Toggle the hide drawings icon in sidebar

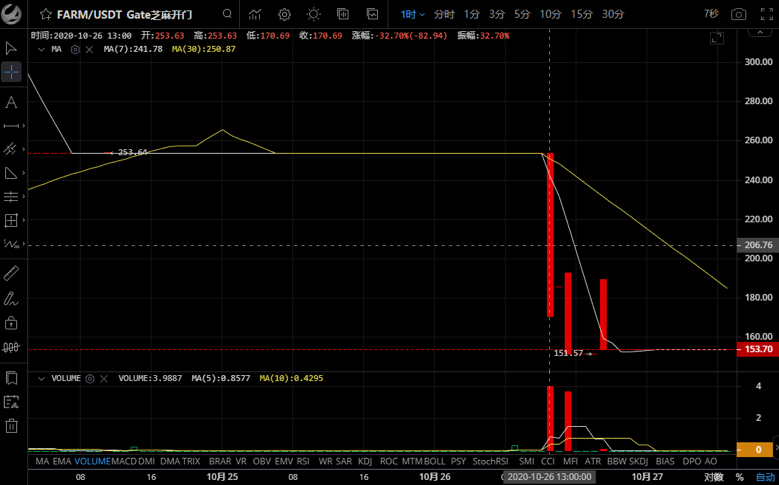pos(11,348)
